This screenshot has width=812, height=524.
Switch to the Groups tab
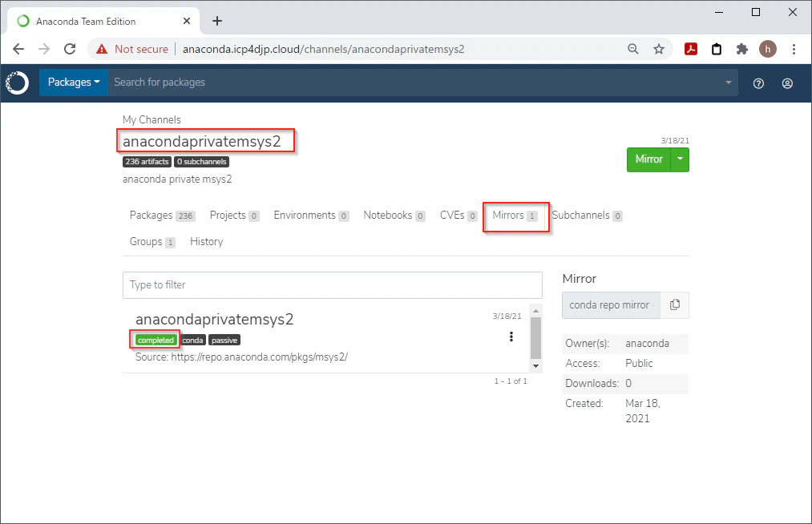[152, 242]
